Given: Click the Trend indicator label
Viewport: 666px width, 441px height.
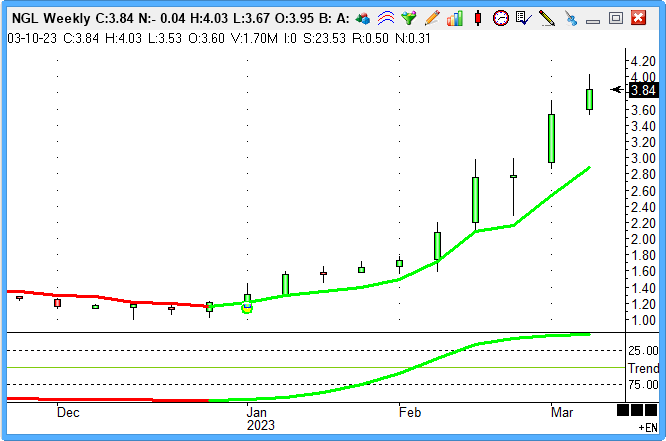Looking at the screenshot, I should click(643, 368).
